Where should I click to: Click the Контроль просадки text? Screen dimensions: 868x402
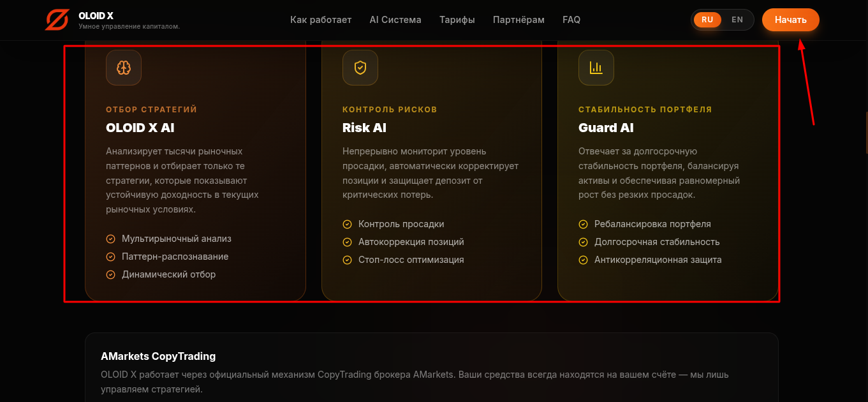401,224
